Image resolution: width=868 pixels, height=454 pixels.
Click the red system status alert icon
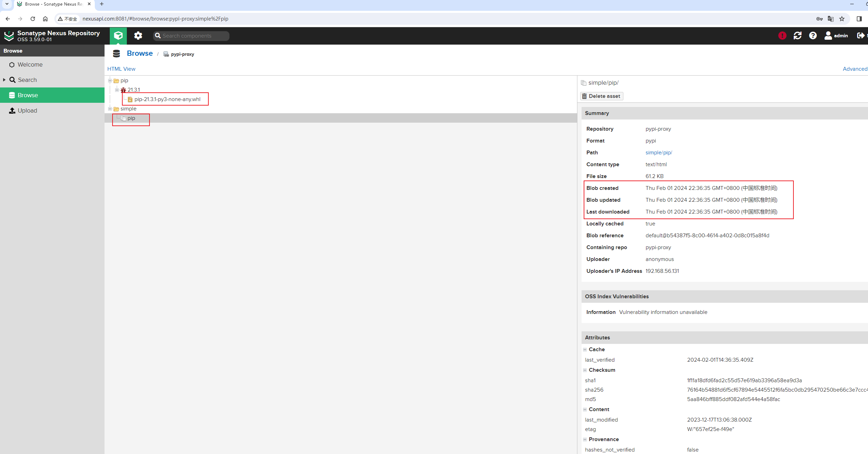tap(782, 36)
